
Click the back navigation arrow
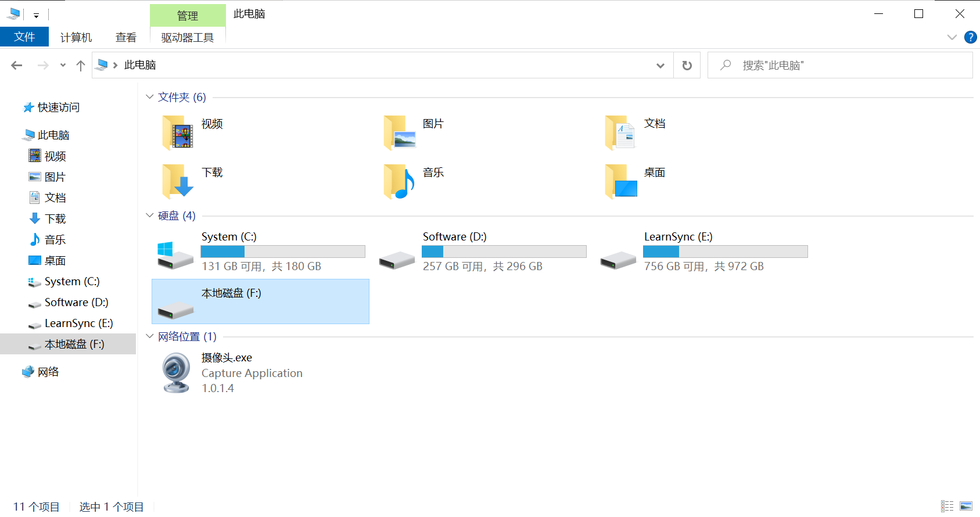pos(17,66)
